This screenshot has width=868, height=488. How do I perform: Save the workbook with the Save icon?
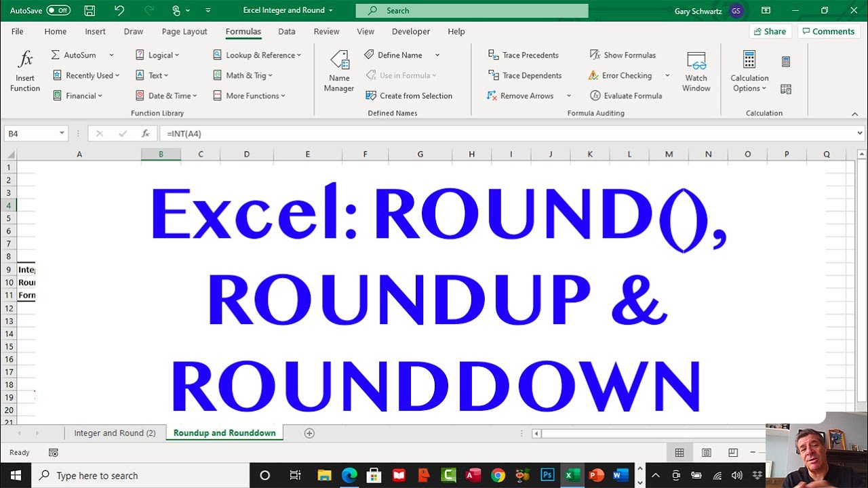click(x=90, y=10)
